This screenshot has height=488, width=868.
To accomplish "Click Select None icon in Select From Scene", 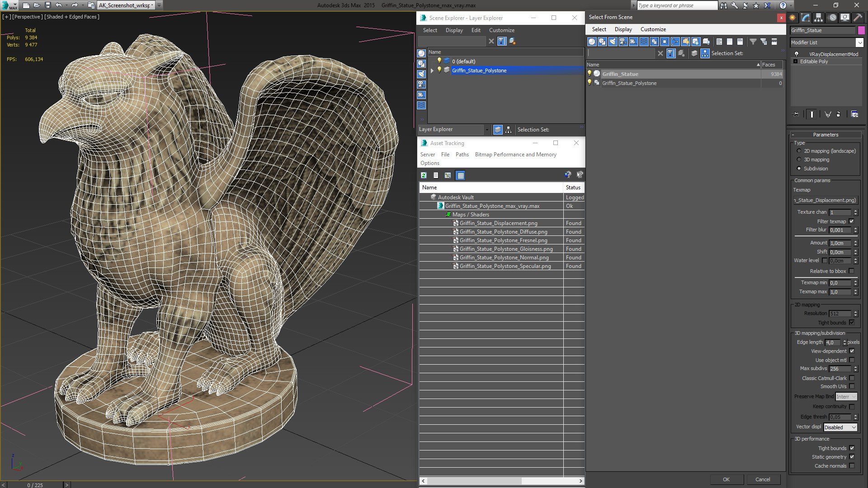I will tap(730, 42).
